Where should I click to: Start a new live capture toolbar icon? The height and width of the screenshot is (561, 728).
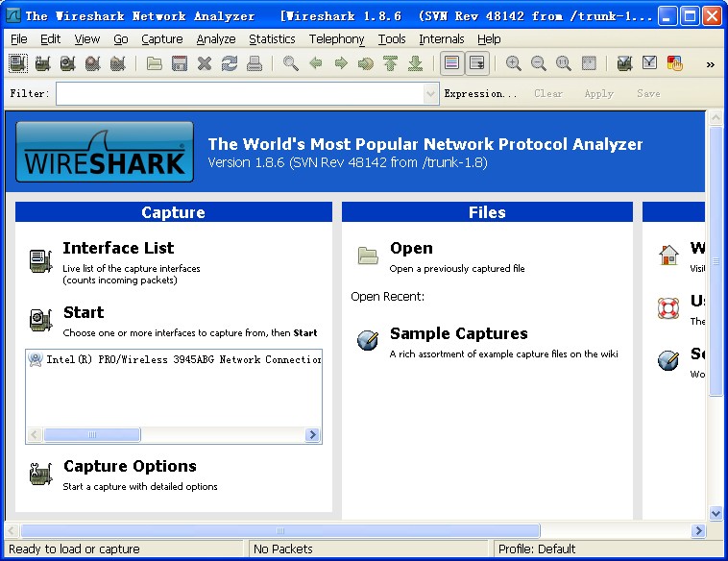[68, 62]
